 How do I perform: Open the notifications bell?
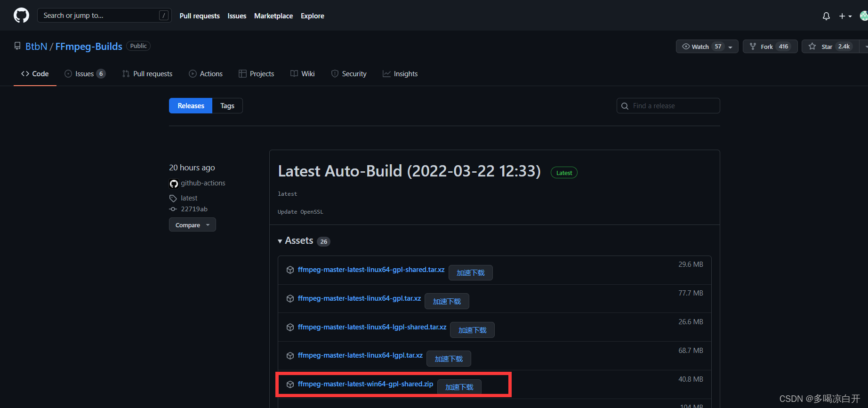tap(826, 16)
